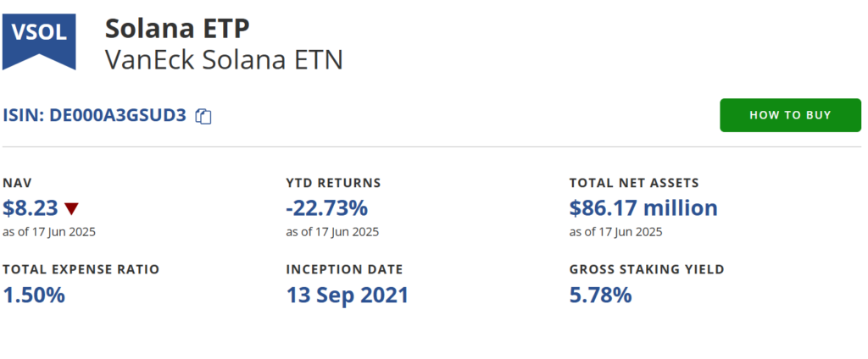Click the INCEPTION DATE label
The height and width of the screenshot is (359, 868).
click(344, 269)
